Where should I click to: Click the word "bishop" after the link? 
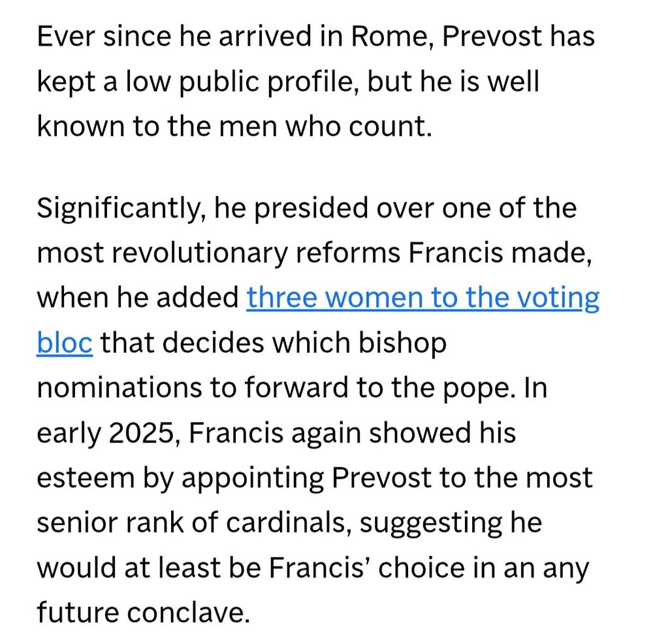tap(403, 343)
